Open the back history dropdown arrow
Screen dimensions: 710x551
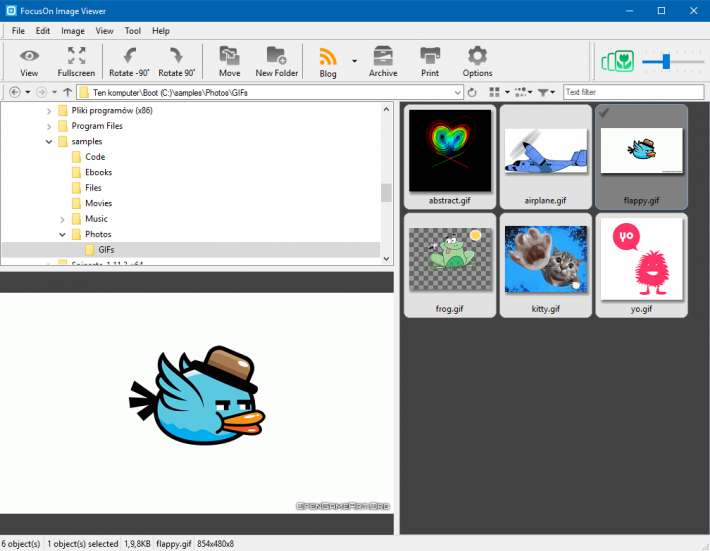28,92
